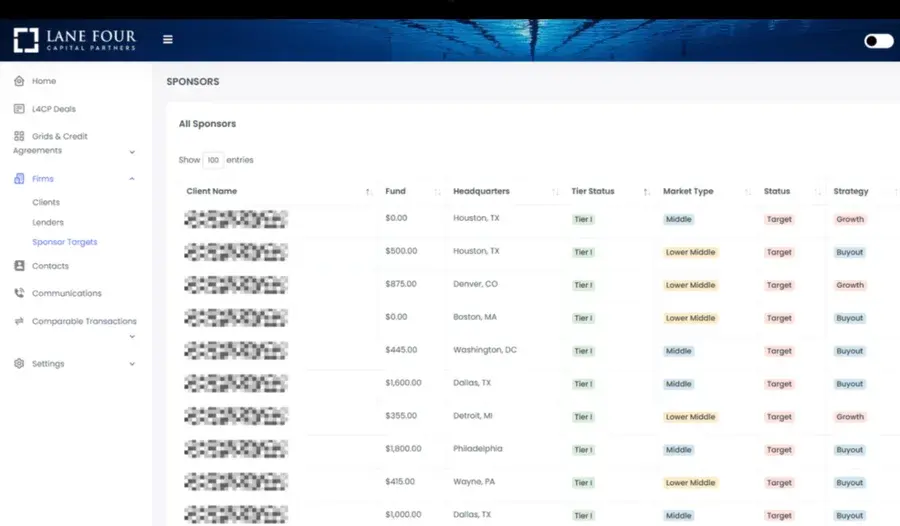
Task: Open the Show entries count dropdown
Action: [x=213, y=160]
